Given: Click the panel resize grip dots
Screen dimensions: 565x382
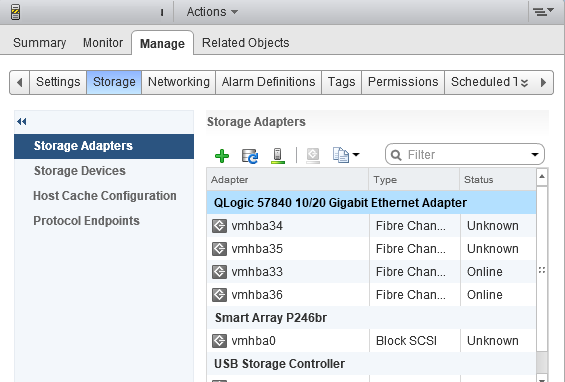Looking at the screenshot, I should pyautogui.click(x=542, y=270).
